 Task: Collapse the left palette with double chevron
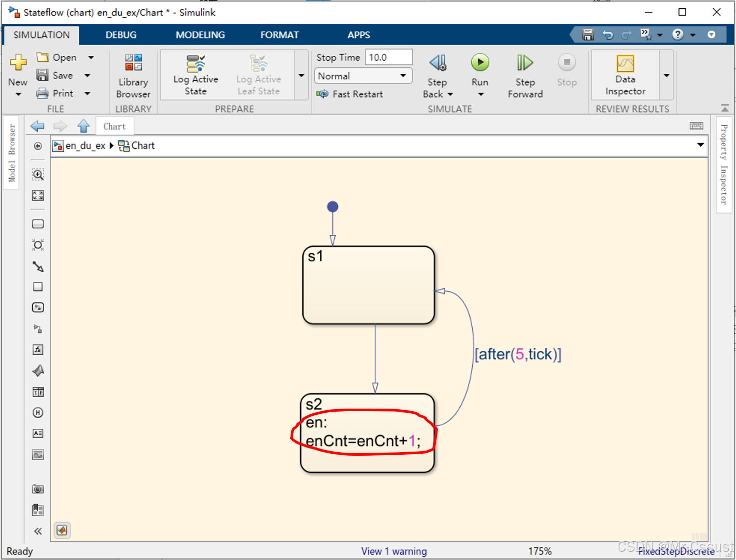tap(38, 531)
